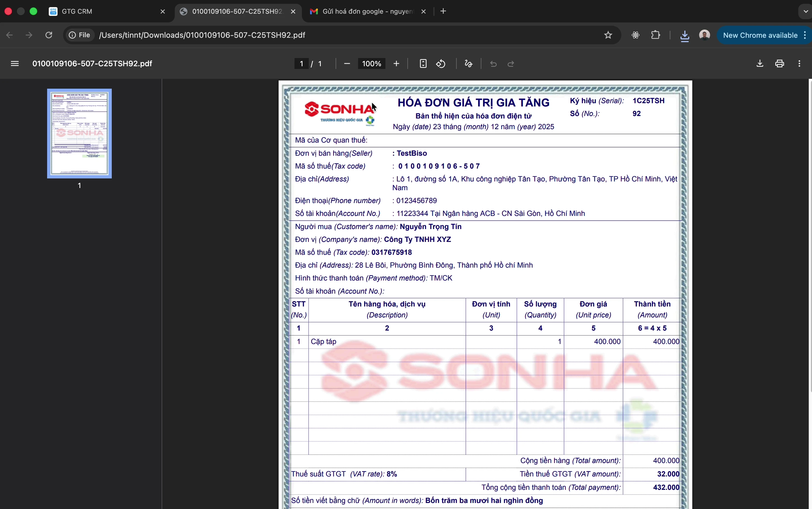Zoom in with the plus icon
812x509 pixels.
point(397,63)
